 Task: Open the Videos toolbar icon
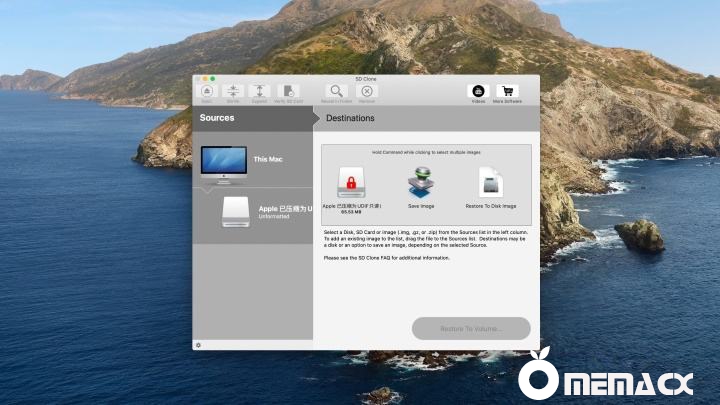[478, 91]
